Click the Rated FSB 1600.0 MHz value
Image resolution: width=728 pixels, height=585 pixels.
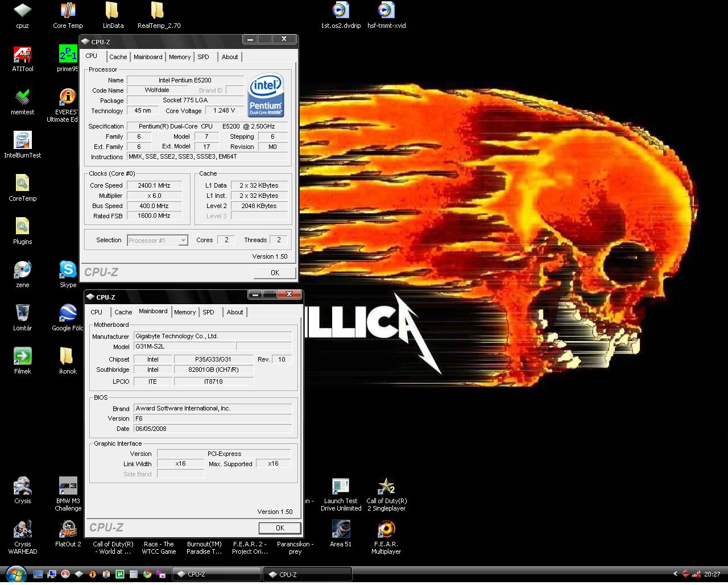154,216
